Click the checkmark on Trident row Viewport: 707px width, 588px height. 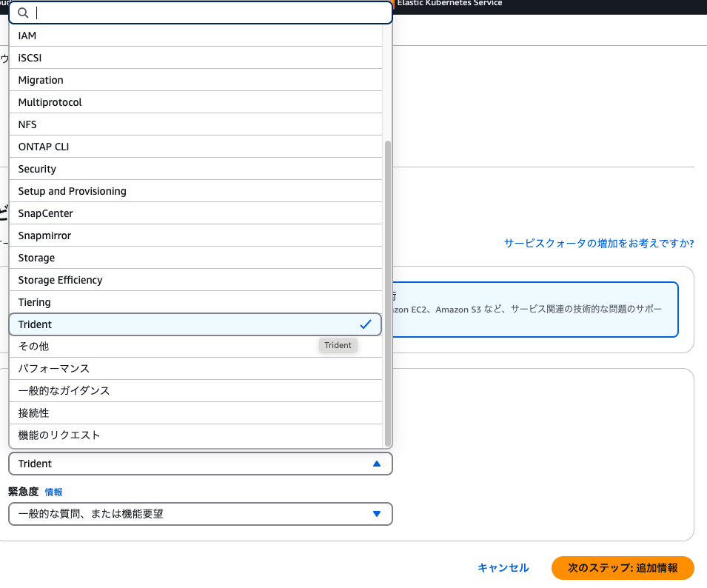[x=366, y=324]
